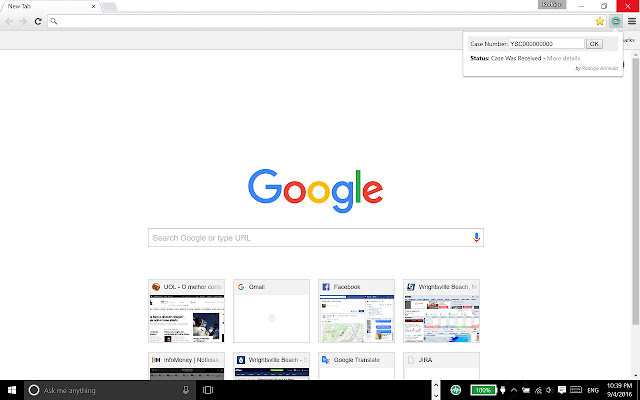Image resolution: width=640 pixels, height=400 pixels.
Task: Click the scrollbar up arrow
Action: [x=636, y=54]
